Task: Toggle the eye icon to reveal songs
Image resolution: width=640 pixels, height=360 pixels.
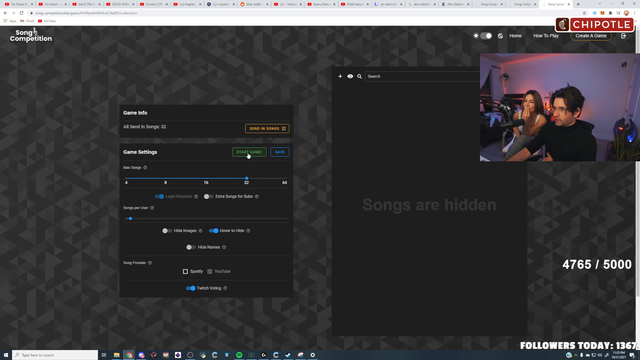Action: coord(350,76)
